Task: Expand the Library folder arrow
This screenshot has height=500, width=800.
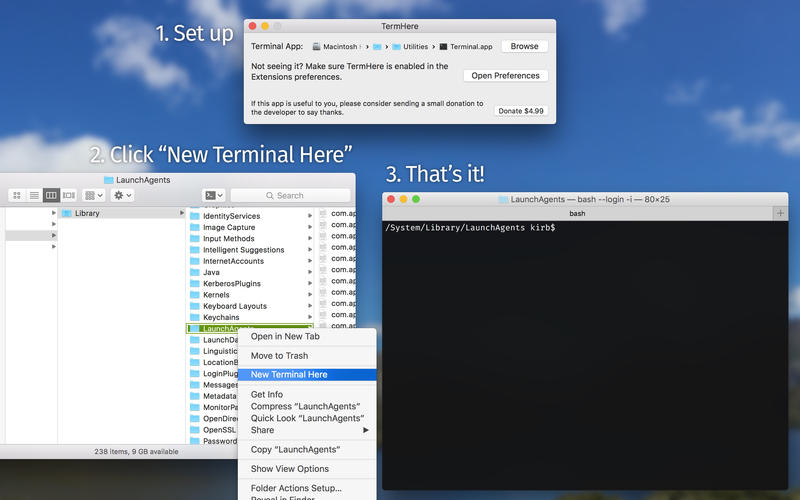Action: [x=181, y=213]
